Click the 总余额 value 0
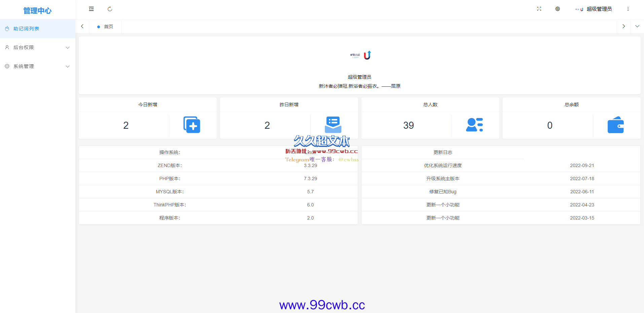Screen dimensions: 644x313 coord(550,125)
